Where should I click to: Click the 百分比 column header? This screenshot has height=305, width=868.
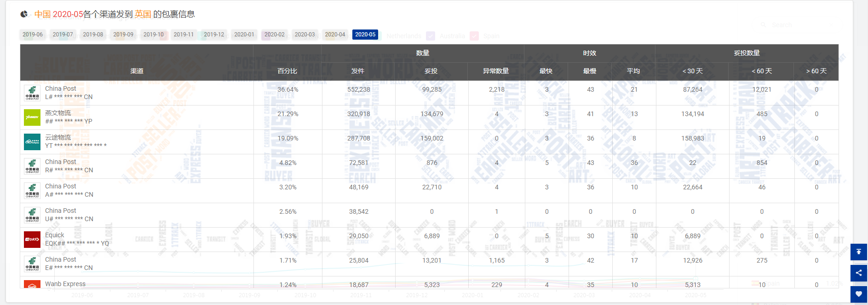(287, 71)
